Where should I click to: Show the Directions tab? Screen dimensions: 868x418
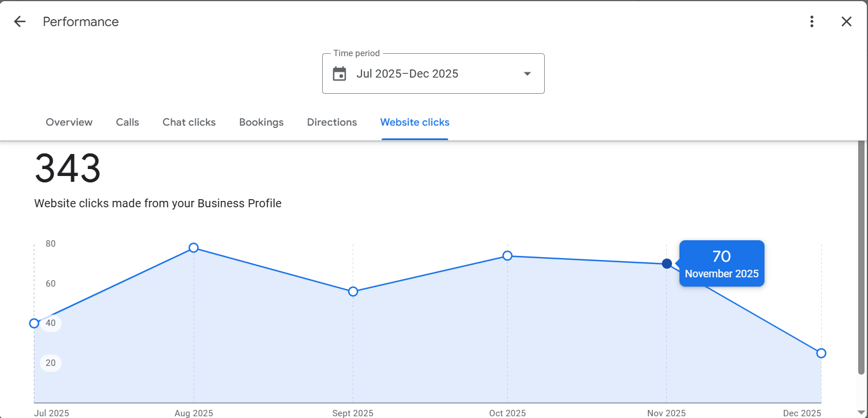click(332, 122)
